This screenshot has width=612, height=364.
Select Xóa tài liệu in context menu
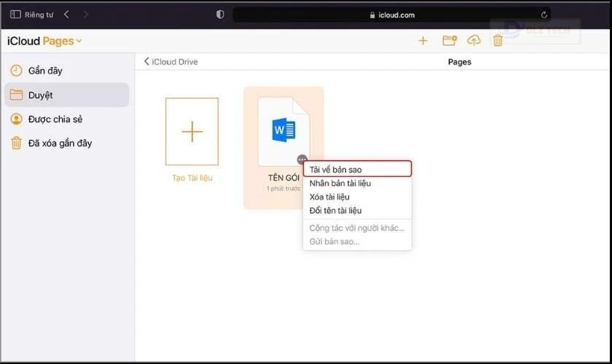pos(357,197)
